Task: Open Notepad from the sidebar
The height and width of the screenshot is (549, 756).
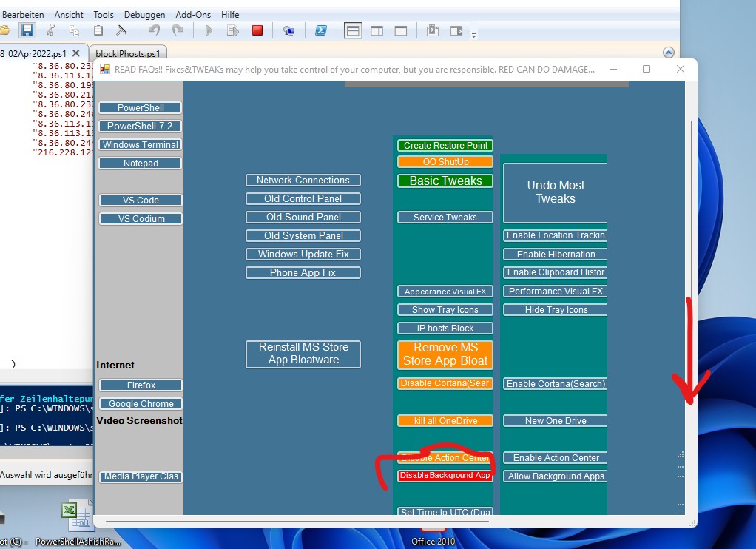Action: pos(141,163)
